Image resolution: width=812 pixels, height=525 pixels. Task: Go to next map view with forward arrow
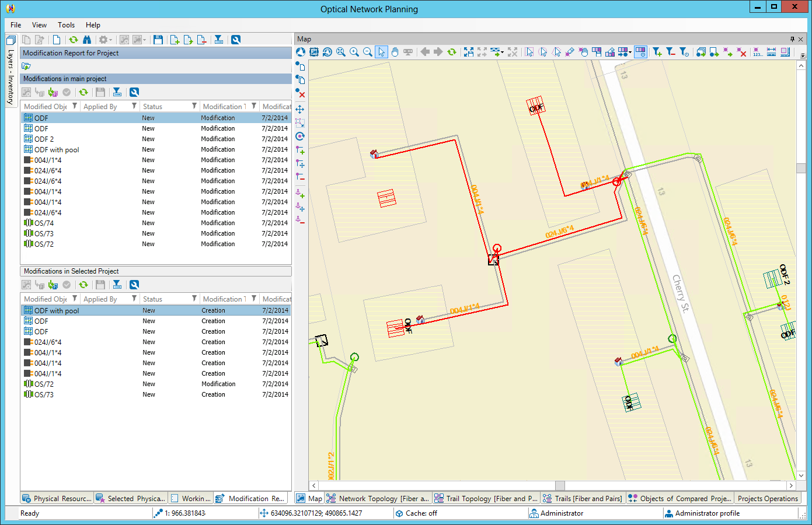[438, 52]
